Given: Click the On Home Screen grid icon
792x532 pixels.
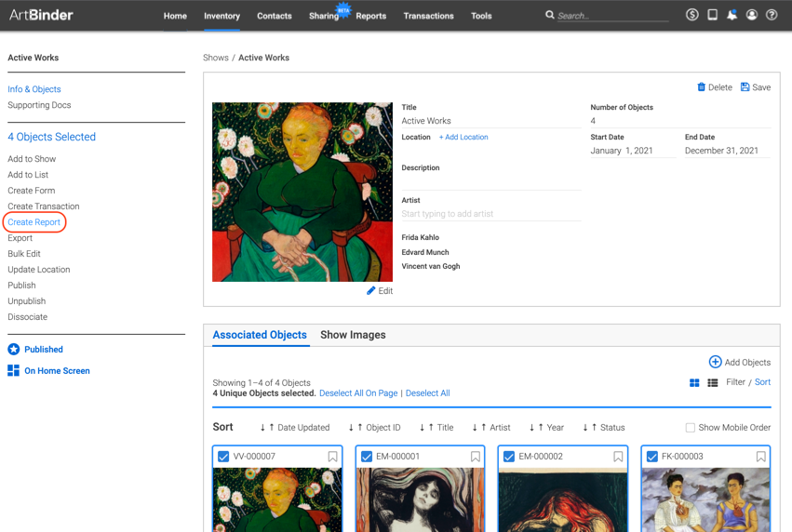Looking at the screenshot, I should tap(14, 370).
